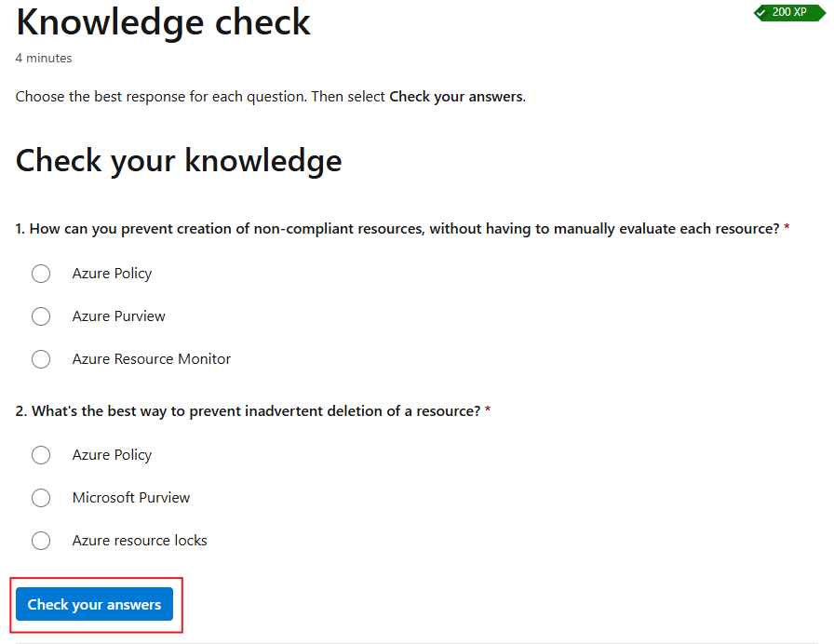Click the Microsoft Purview answer label
834x644 pixels.
[130, 498]
